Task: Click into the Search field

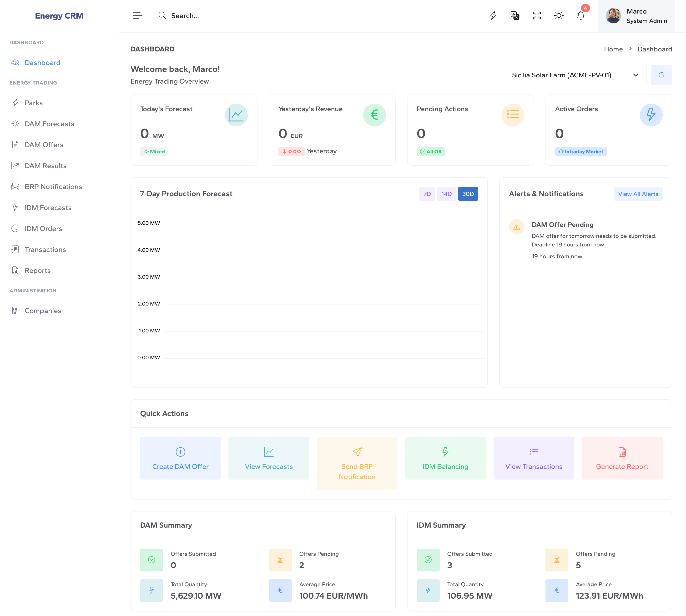Action: click(185, 15)
